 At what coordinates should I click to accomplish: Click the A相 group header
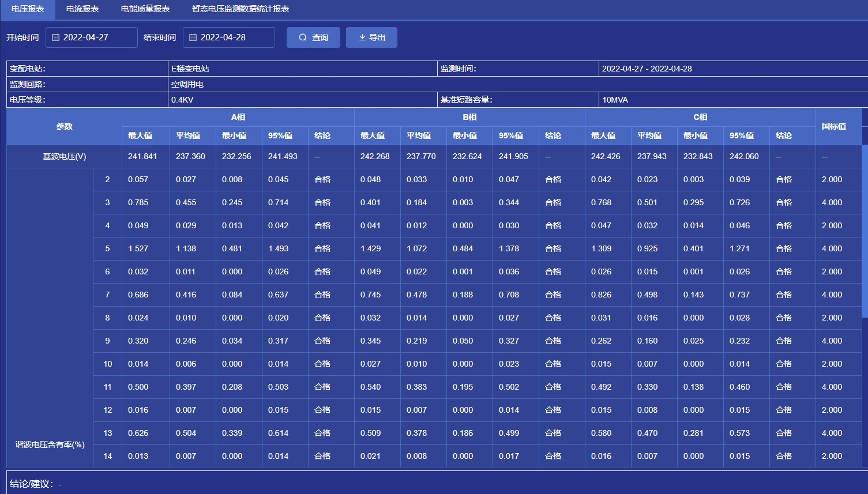pos(238,117)
